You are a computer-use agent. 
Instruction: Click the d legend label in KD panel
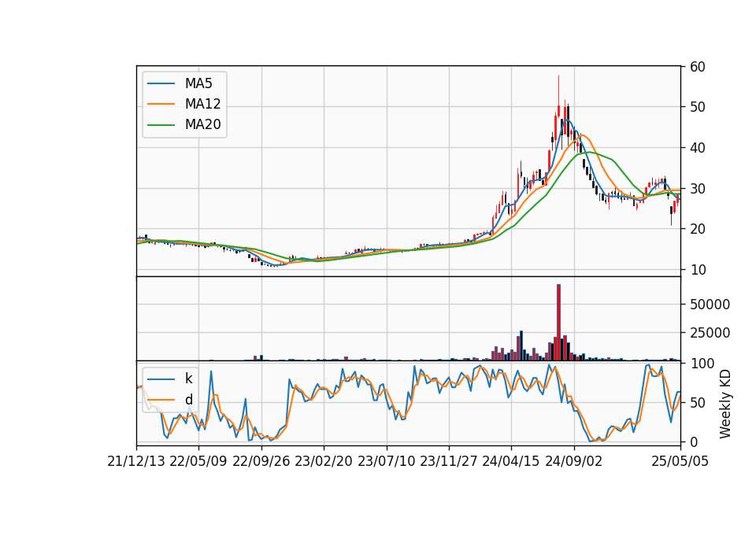tap(188, 400)
